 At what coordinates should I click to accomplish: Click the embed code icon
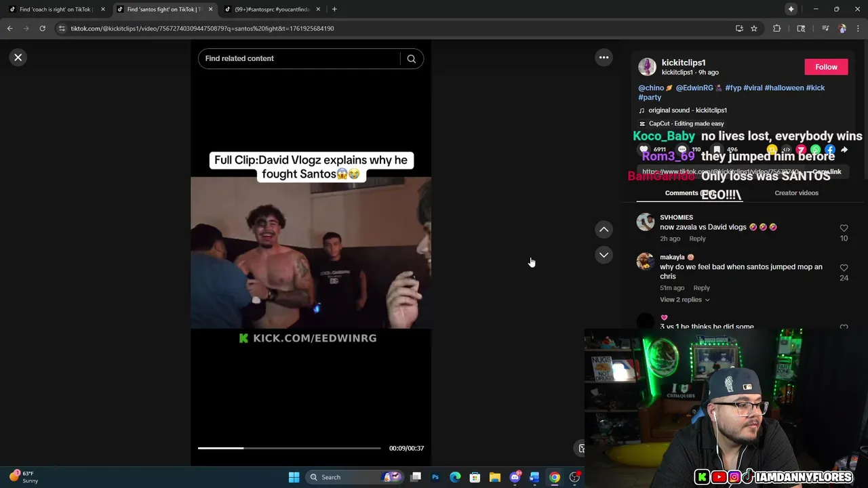tap(786, 150)
